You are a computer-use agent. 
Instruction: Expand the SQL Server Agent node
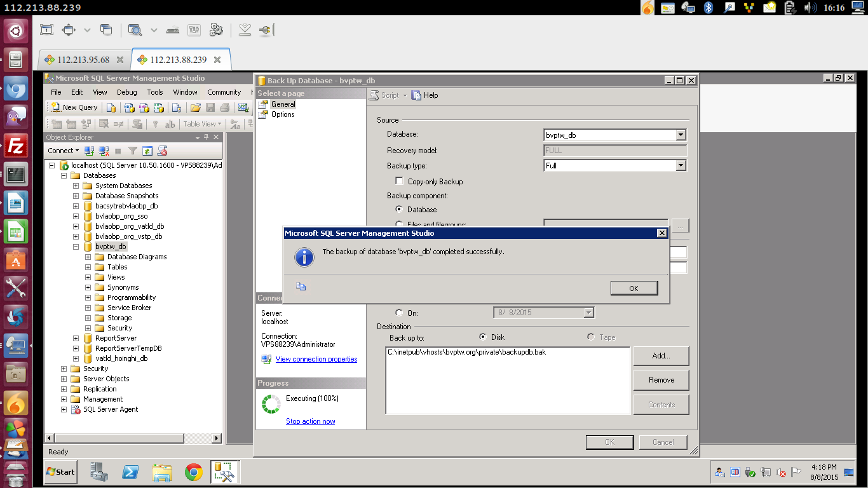pyautogui.click(x=64, y=409)
